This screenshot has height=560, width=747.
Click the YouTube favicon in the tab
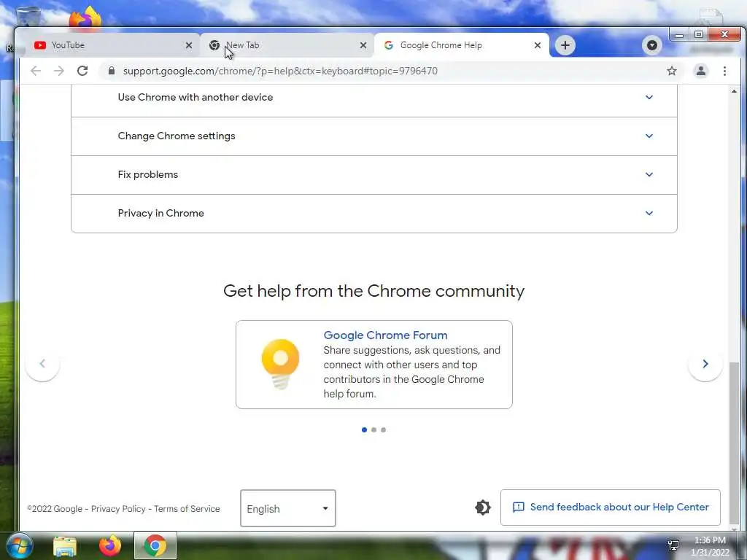tap(40, 45)
